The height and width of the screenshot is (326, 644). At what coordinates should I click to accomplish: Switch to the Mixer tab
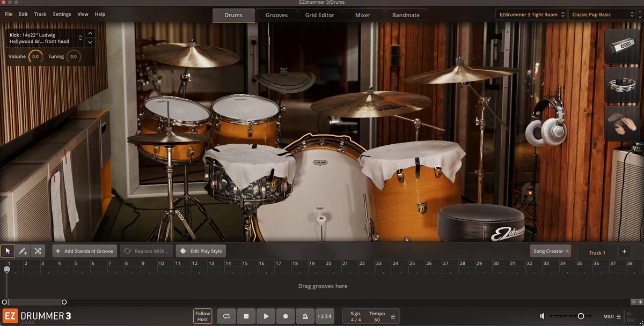[x=363, y=15]
